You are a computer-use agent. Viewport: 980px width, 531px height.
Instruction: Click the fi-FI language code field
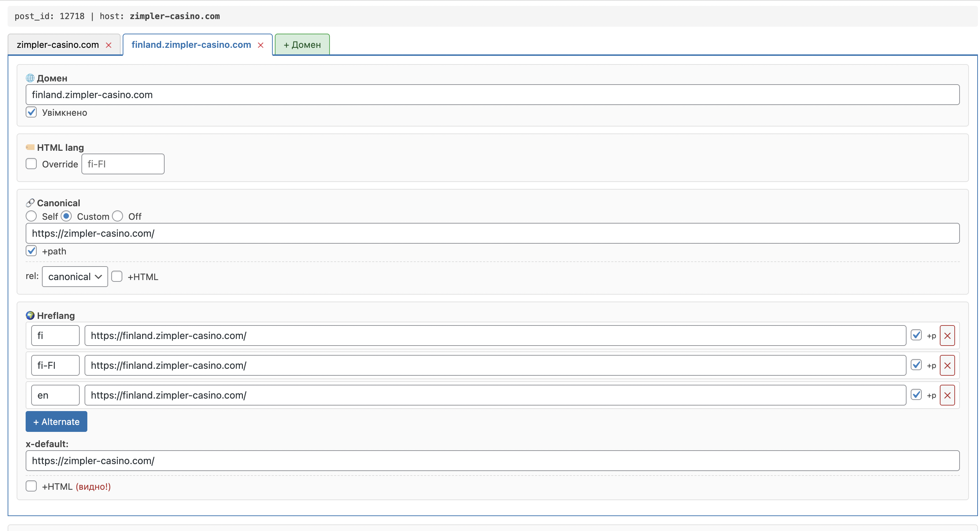click(x=55, y=365)
